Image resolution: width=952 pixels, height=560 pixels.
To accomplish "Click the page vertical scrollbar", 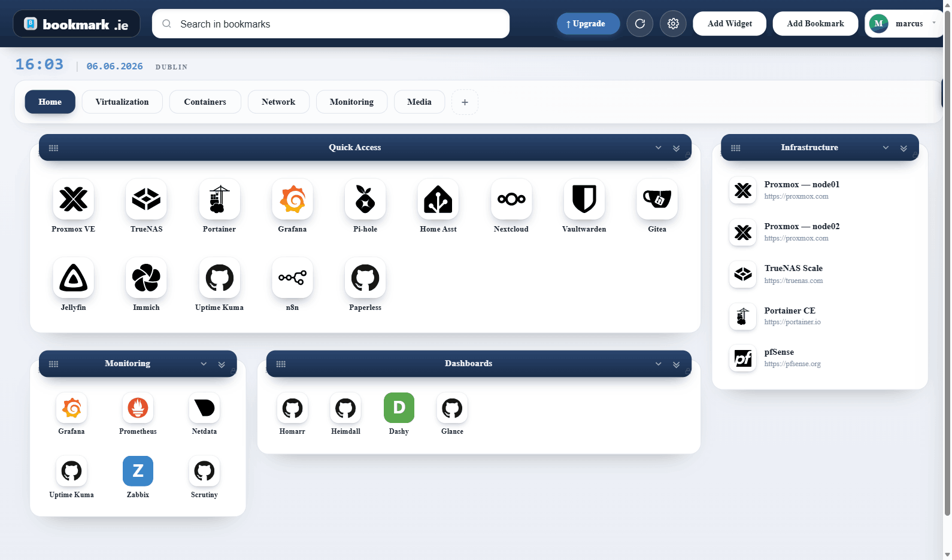I will (x=947, y=263).
